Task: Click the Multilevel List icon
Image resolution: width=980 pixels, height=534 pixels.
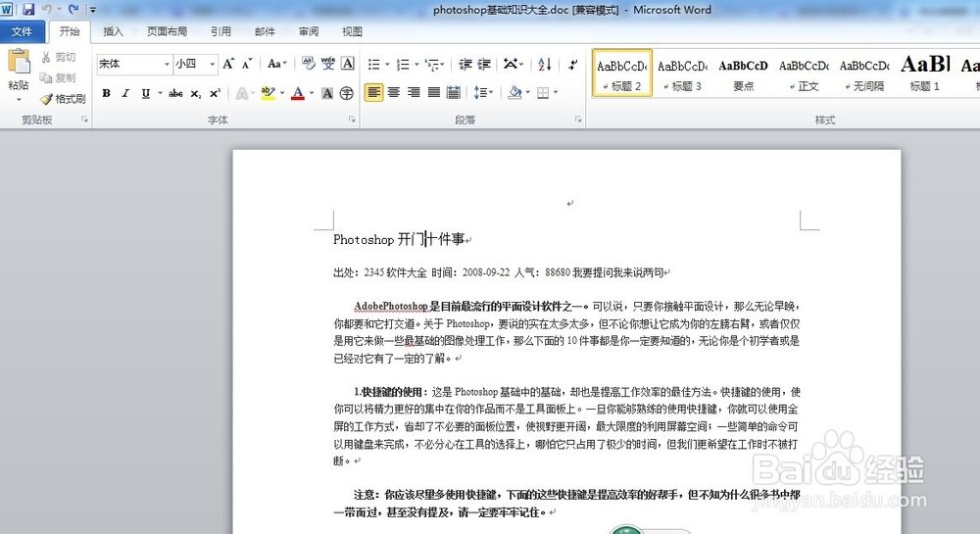Action: click(431, 65)
